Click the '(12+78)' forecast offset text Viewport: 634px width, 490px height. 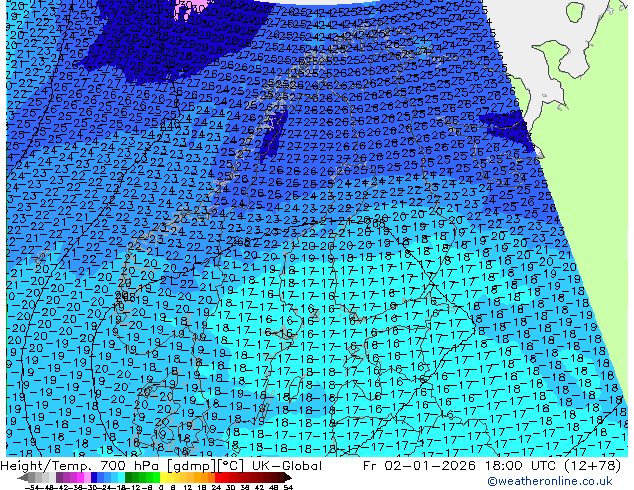pos(591,466)
